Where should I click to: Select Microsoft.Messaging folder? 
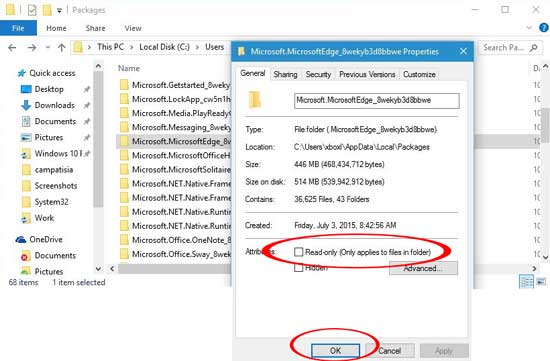[175, 127]
